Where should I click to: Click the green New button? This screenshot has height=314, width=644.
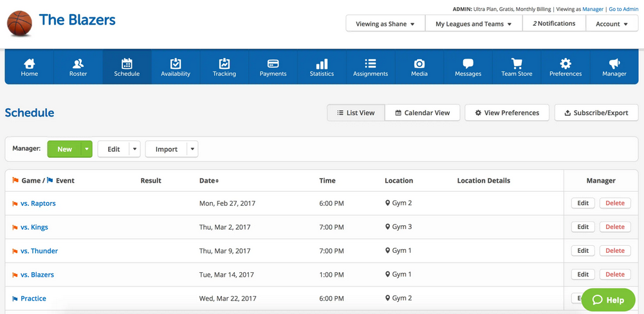click(64, 149)
